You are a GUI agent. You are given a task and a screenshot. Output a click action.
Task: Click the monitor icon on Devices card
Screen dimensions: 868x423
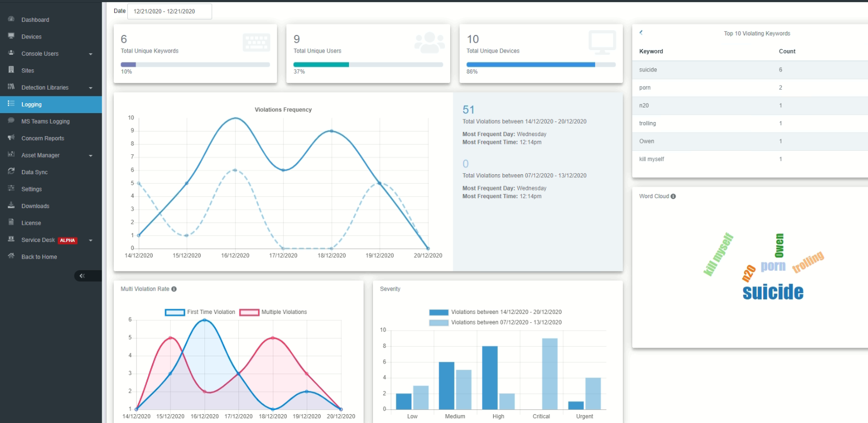602,42
